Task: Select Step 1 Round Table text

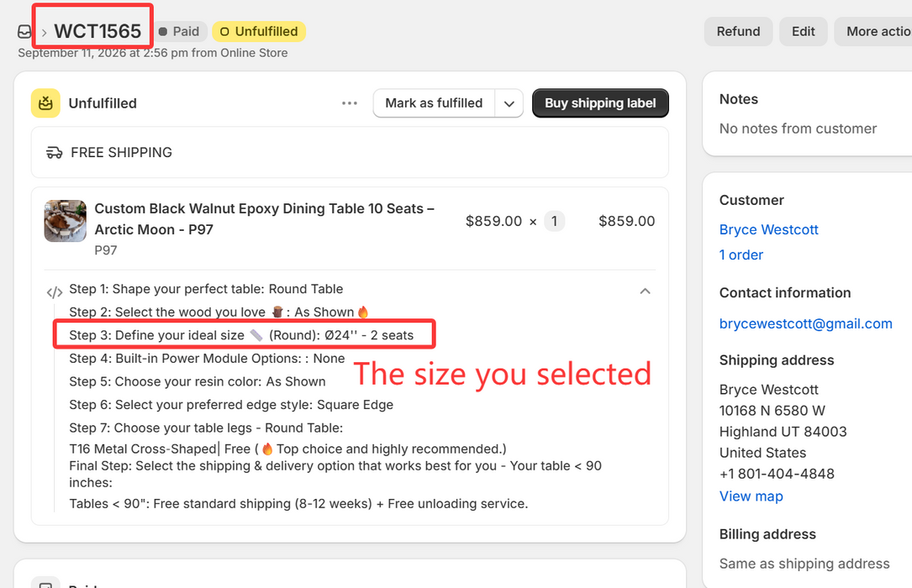Action: tap(206, 289)
